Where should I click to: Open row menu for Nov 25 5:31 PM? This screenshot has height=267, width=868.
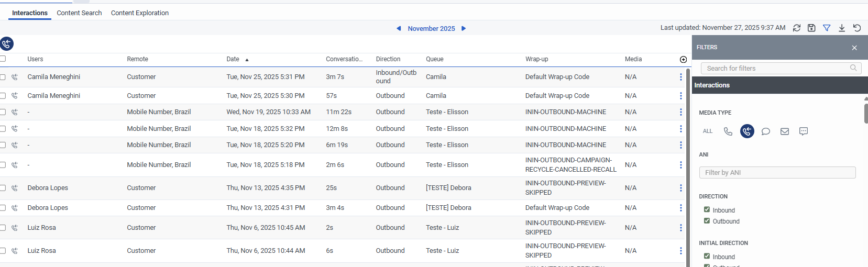(x=680, y=77)
